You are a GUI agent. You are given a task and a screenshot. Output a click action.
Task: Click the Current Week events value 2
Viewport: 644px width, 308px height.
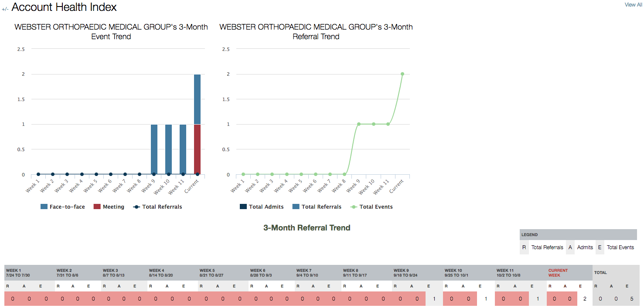click(585, 299)
